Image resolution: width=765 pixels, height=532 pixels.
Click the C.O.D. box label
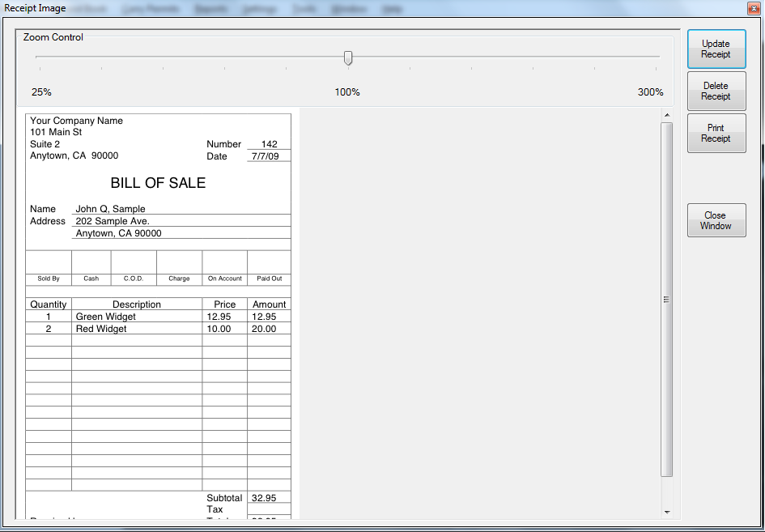[134, 279]
